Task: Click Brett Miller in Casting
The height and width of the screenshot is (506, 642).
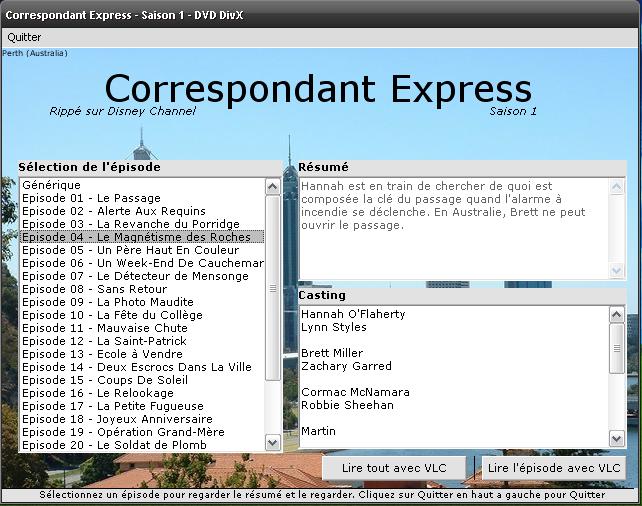Action: click(332, 353)
